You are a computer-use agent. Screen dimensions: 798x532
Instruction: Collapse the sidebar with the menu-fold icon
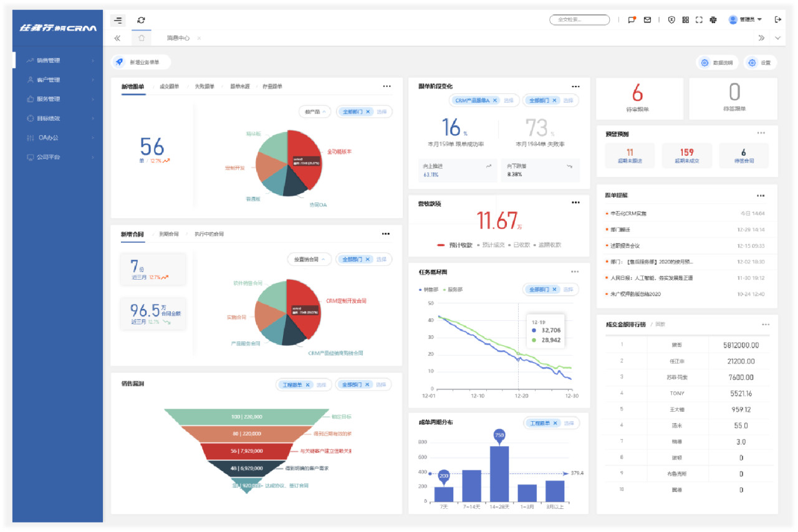coord(118,20)
